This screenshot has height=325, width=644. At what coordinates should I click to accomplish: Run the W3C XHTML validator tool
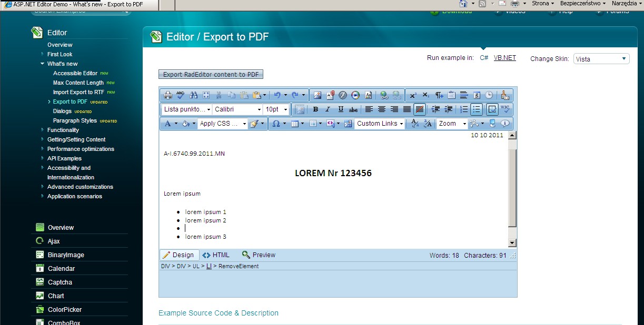tap(505, 109)
